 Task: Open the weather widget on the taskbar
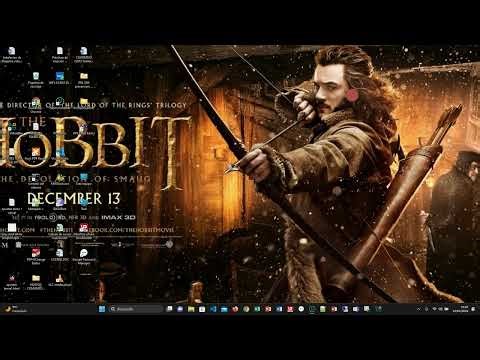click(15, 309)
